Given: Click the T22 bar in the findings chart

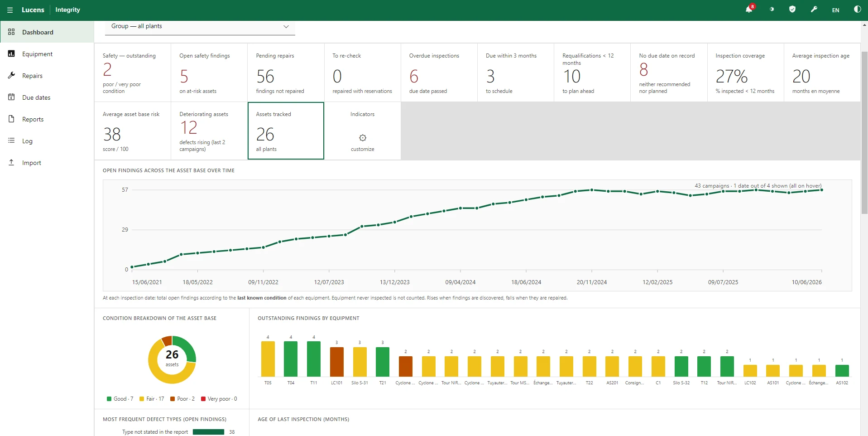Looking at the screenshot, I should [x=589, y=366].
